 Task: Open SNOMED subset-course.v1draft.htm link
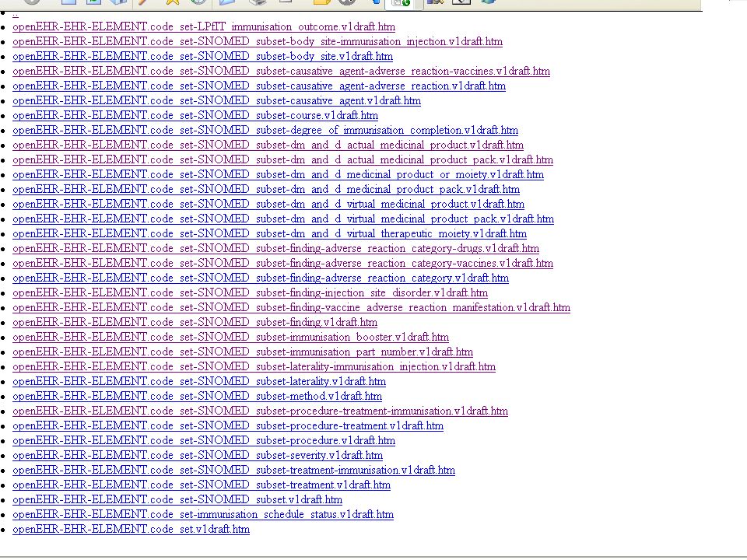[x=195, y=115]
